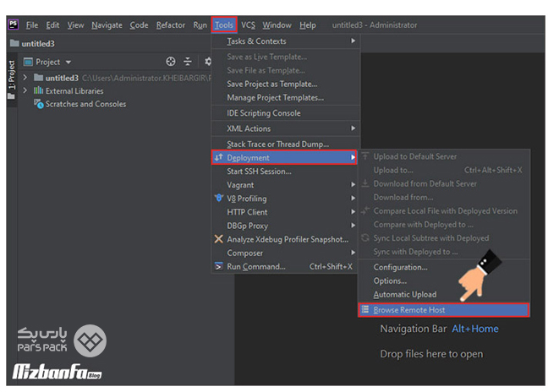Open IDE Scripting Console

[x=286, y=113]
